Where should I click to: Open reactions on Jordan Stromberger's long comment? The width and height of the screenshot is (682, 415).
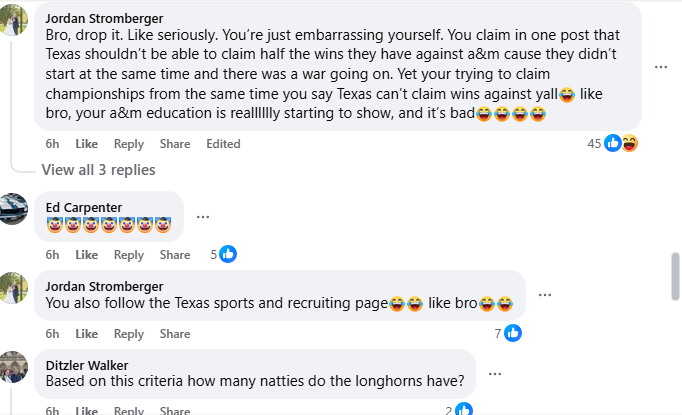point(620,143)
